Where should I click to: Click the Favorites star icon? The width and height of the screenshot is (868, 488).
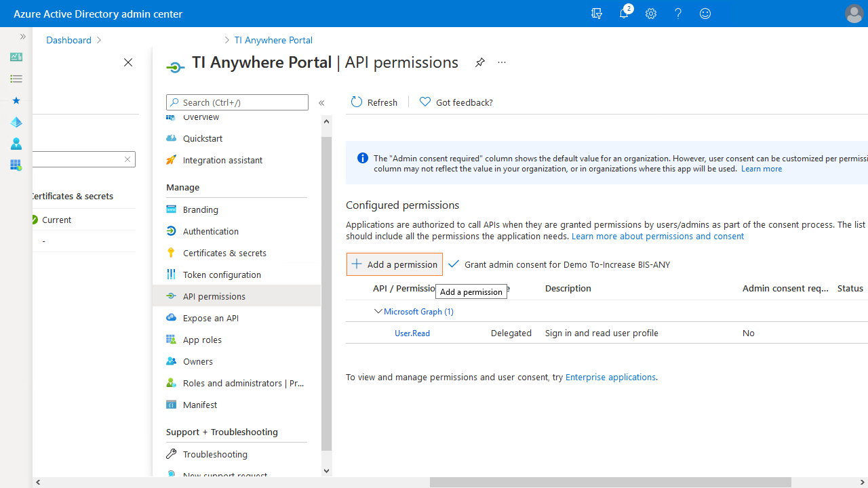pyautogui.click(x=16, y=100)
